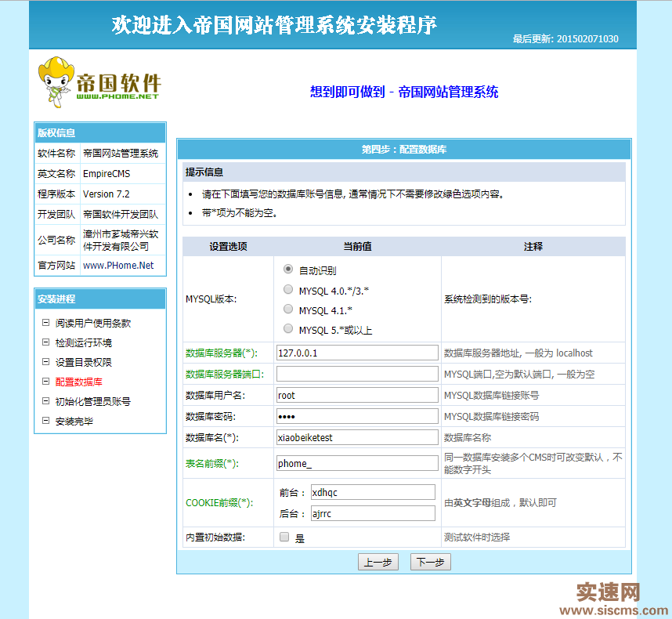Select the MYSQL 4.0.*/3.* radio option
This screenshot has height=619, width=672.
[x=288, y=289]
